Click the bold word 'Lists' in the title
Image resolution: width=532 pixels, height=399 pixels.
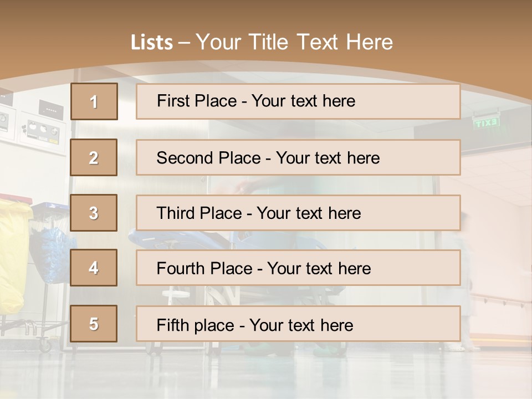[x=151, y=43]
